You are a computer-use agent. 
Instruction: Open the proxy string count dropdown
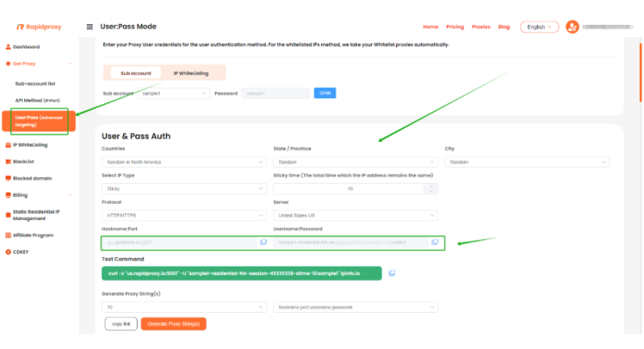pyautogui.click(x=184, y=307)
